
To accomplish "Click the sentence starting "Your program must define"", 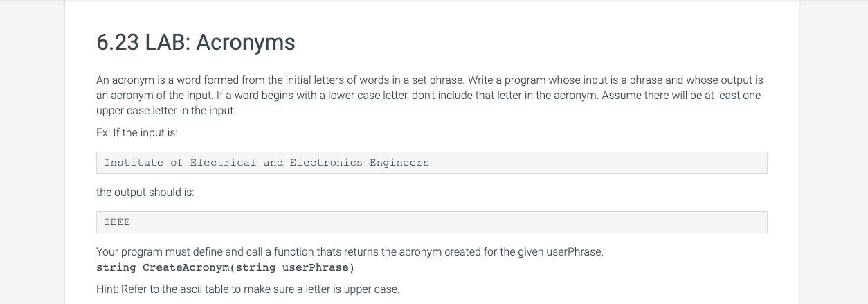I will [350, 253].
